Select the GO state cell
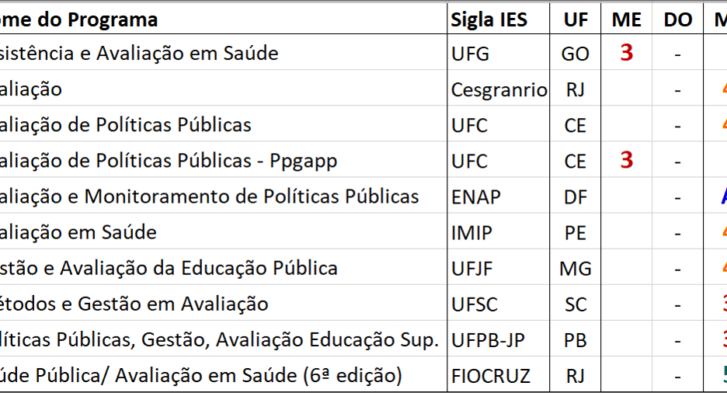 (575, 53)
